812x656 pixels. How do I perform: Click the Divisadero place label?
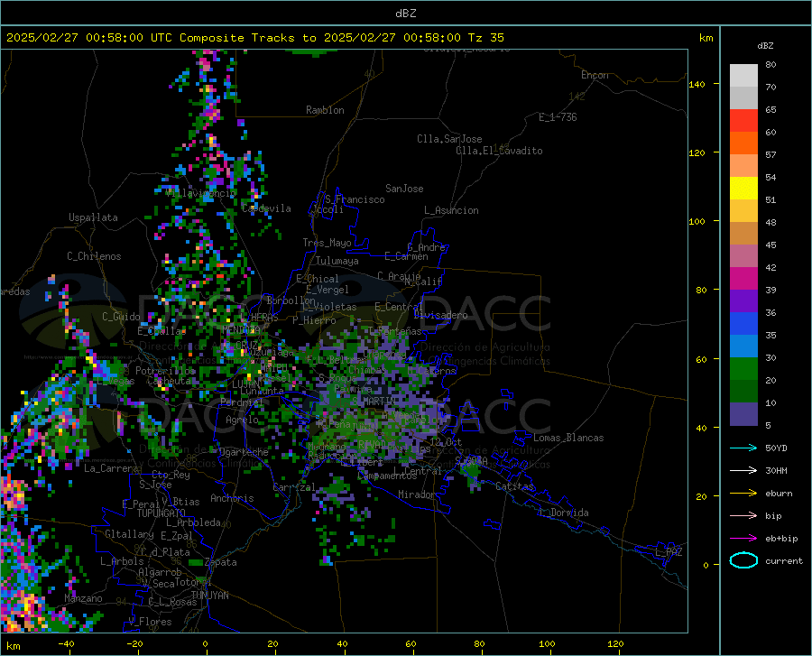point(440,315)
